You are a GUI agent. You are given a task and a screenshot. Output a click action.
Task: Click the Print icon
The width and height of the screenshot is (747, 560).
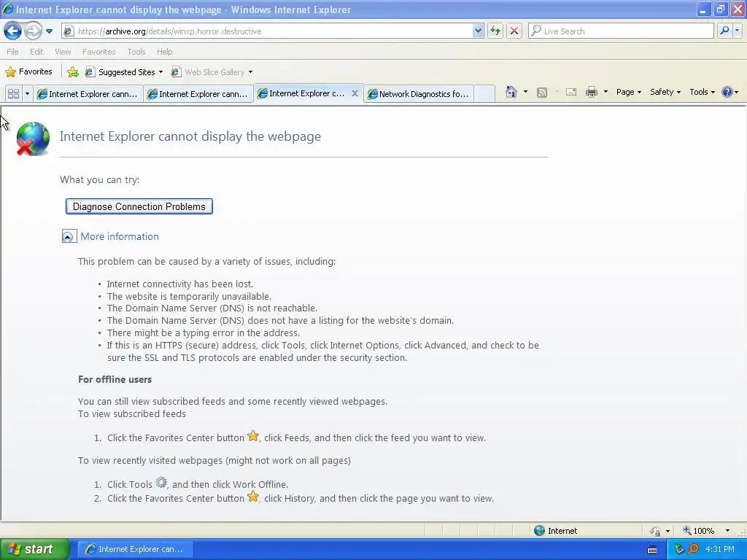point(591,93)
